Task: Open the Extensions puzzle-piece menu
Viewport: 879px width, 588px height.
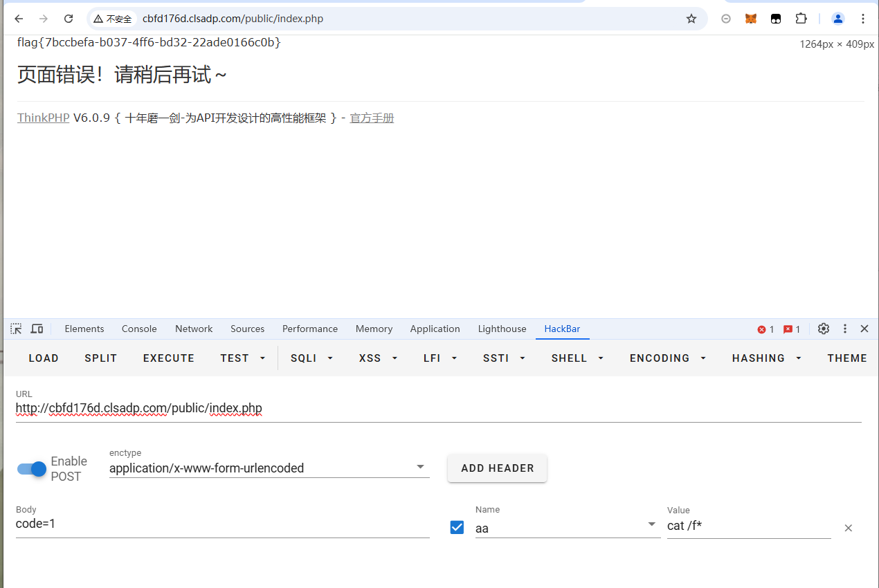Action: tap(801, 19)
